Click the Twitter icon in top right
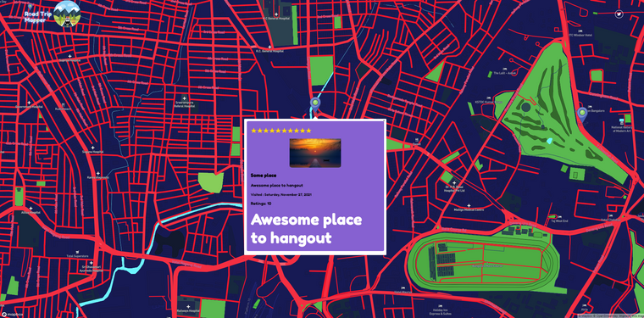 (x=619, y=14)
